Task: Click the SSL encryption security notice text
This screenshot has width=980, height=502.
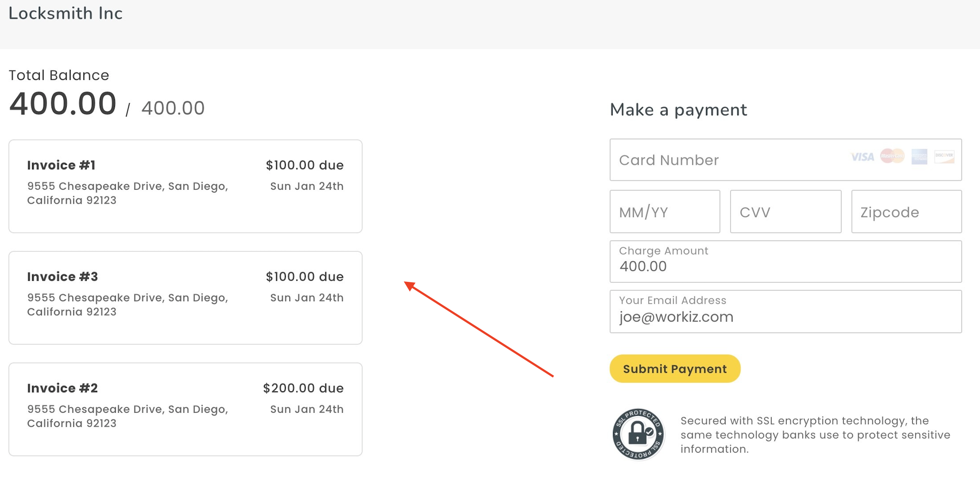Action: [815, 435]
